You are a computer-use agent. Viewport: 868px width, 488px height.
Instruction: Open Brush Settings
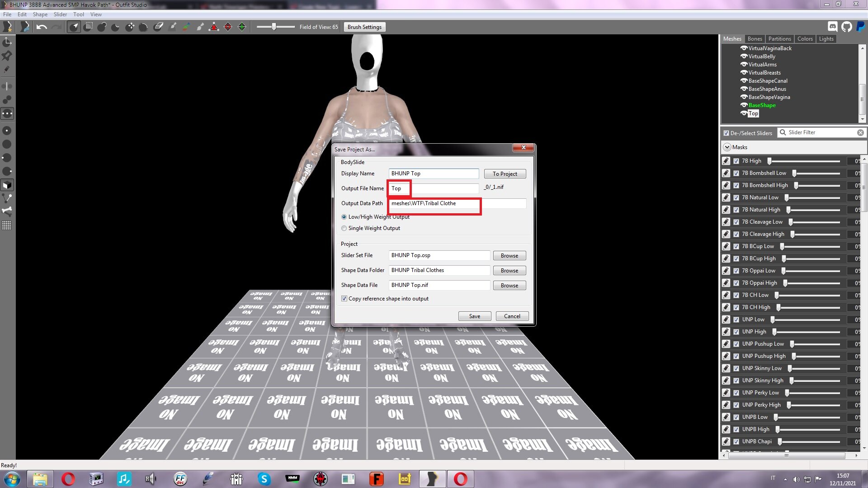(x=364, y=27)
